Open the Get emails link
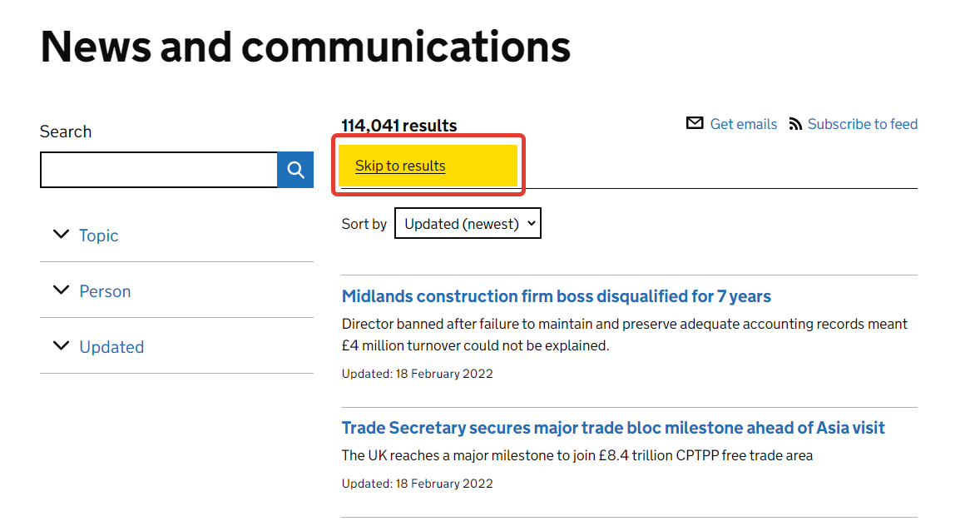 743,124
